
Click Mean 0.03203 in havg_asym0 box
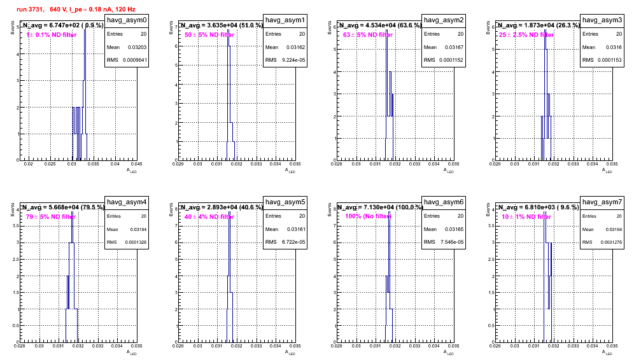127,47
